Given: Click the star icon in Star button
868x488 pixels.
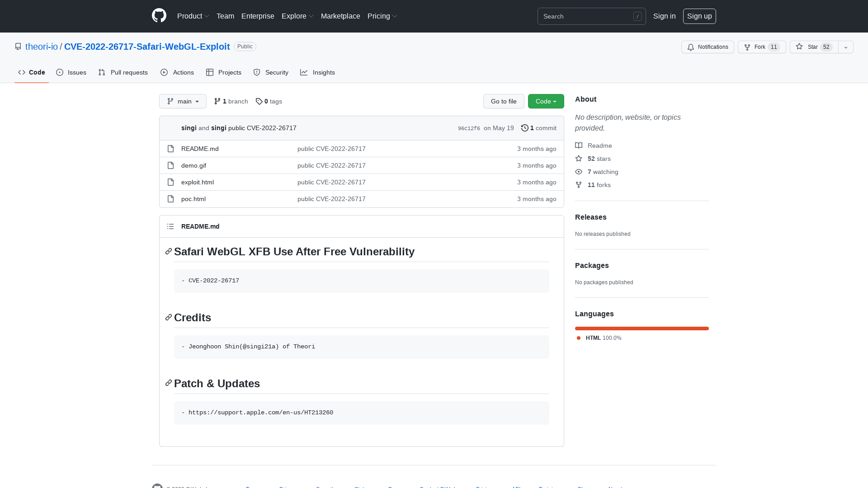Looking at the screenshot, I should click(799, 47).
